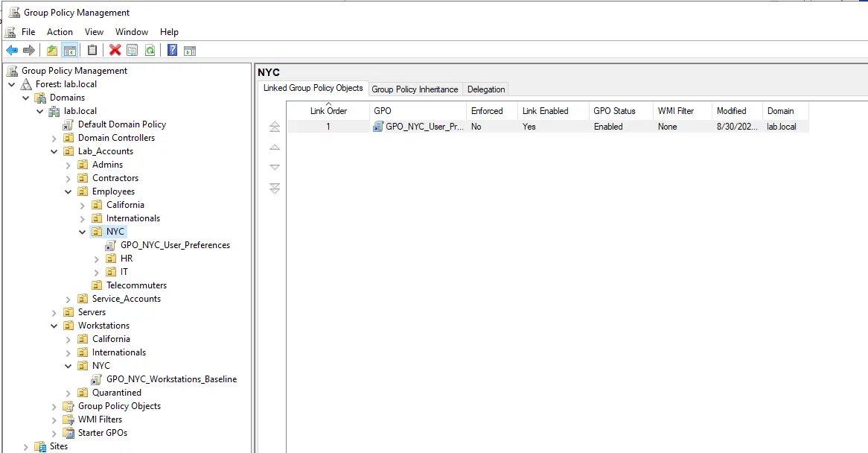
Task: Toggle the Show/Hide Console Tree icon
Action: pyautogui.click(x=70, y=51)
